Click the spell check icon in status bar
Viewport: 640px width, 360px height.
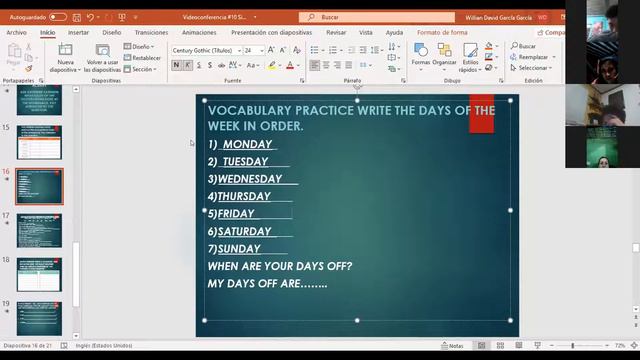point(64,346)
